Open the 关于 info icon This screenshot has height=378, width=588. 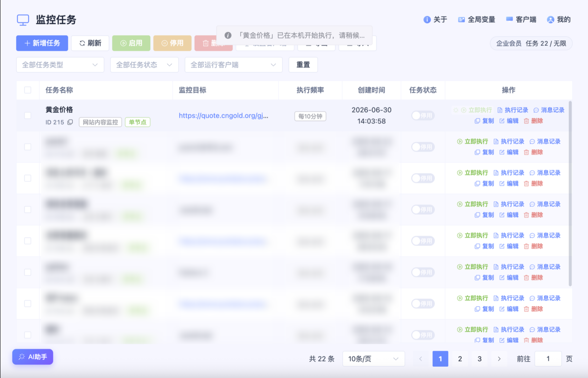[427, 20]
